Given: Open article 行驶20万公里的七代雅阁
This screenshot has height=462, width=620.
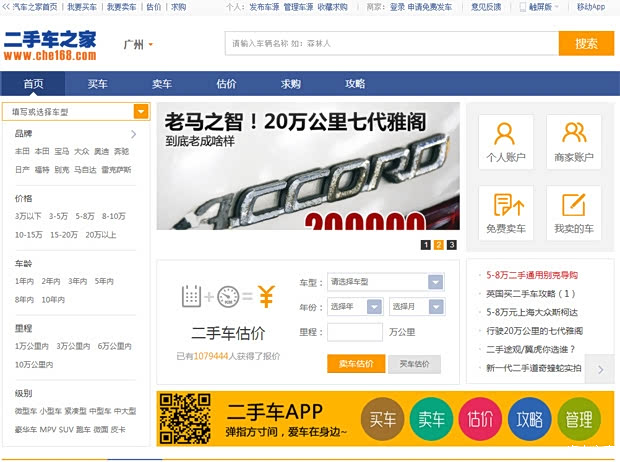Looking at the screenshot, I should (x=535, y=331).
